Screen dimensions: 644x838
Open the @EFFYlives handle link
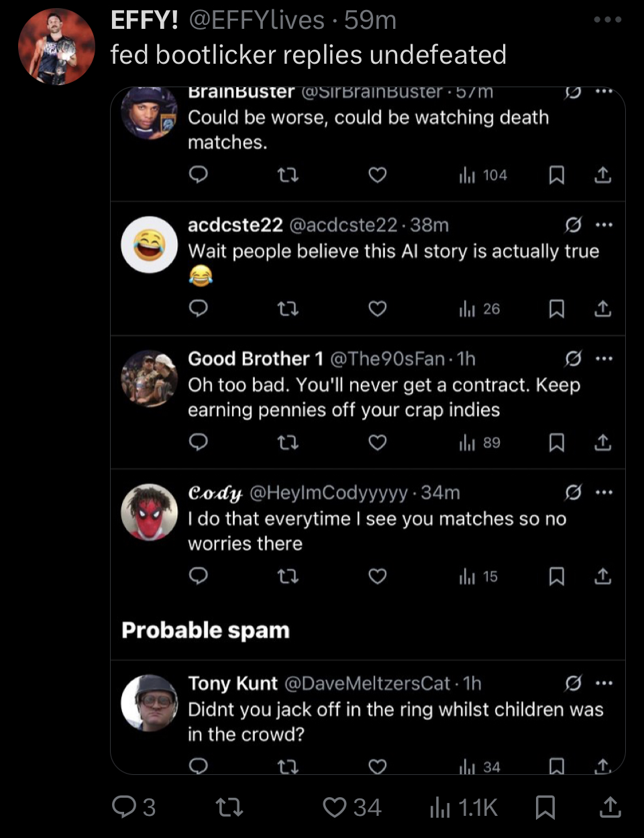[x=257, y=20]
